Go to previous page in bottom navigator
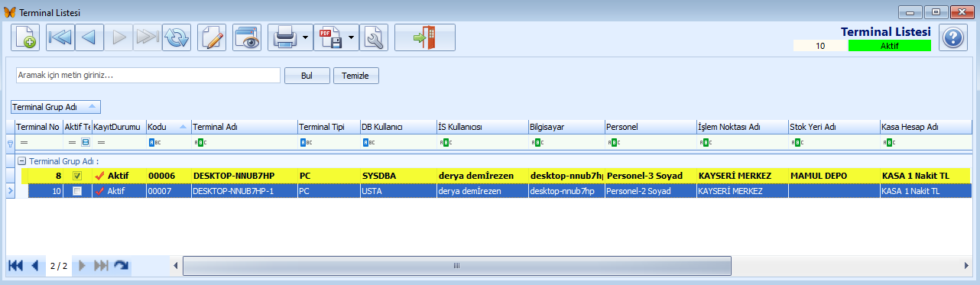Image resolution: width=980 pixels, height=285 pixels. pyautogui.click(x=34, y=265)
